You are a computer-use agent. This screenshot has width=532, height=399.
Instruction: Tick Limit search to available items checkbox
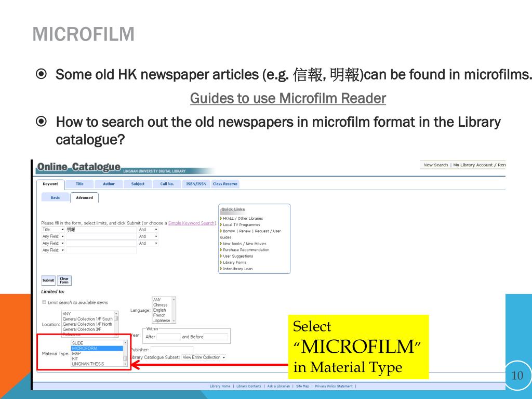click(x=44, y=302)
